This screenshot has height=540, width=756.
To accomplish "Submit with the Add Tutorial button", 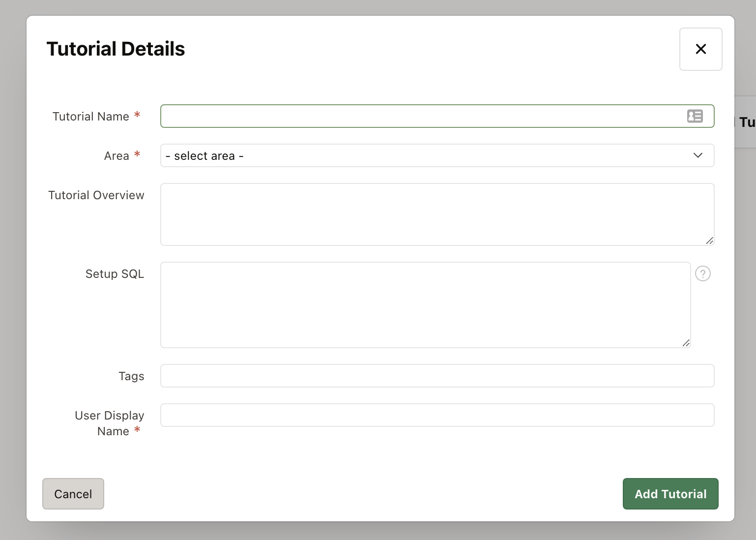I will click(670, 494).
